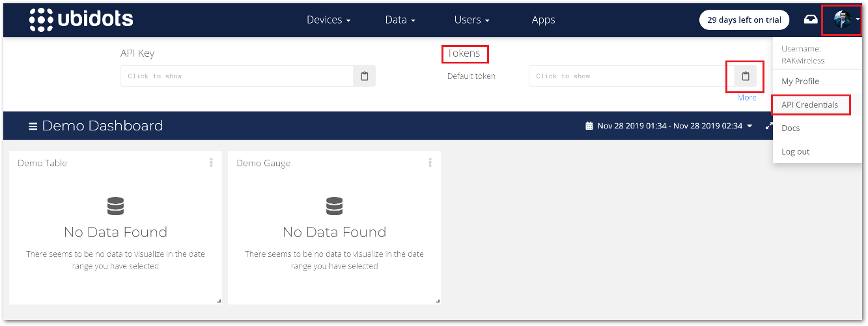Viewport: 868px width, 326px height.
Task: Click the 29 days left on trial button
Action: (x=744, y=20)
